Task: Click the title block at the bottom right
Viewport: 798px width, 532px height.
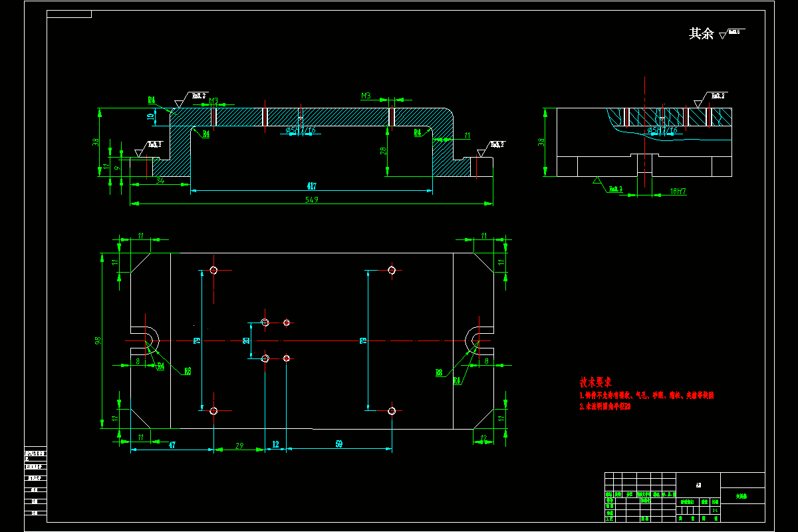Action: 684,497
